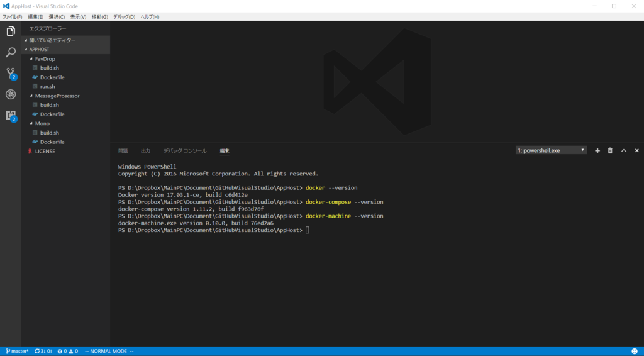Click the NORMAL MODE vim status text
Image resolution: width=644 pixels, height=356 pixels.
click(x=109, y=352)
